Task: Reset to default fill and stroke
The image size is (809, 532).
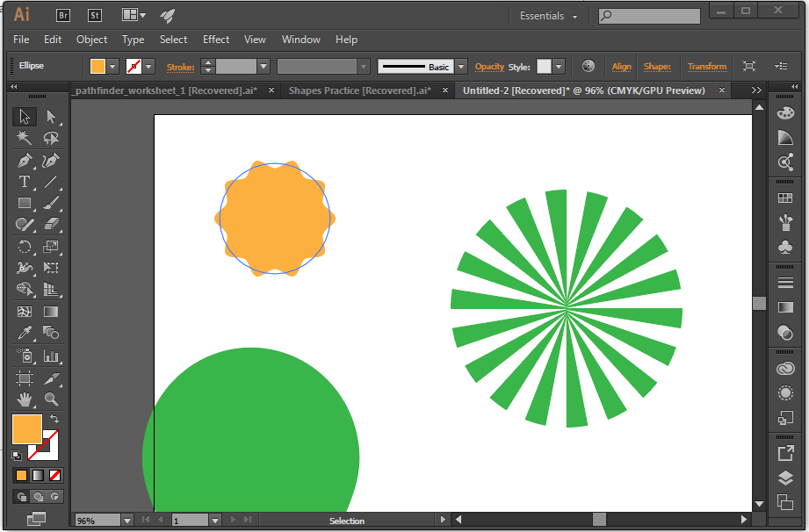Action: tap(17, 456)
